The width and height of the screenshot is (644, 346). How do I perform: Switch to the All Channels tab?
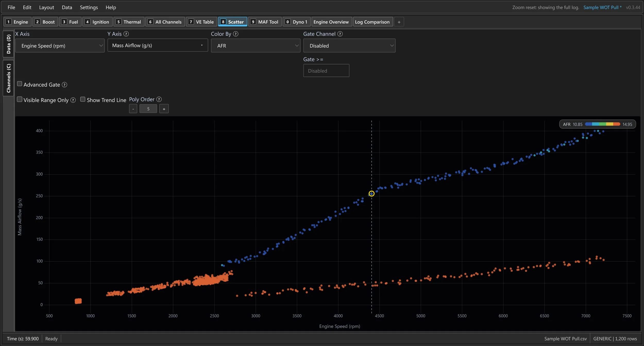coord(165,22)
